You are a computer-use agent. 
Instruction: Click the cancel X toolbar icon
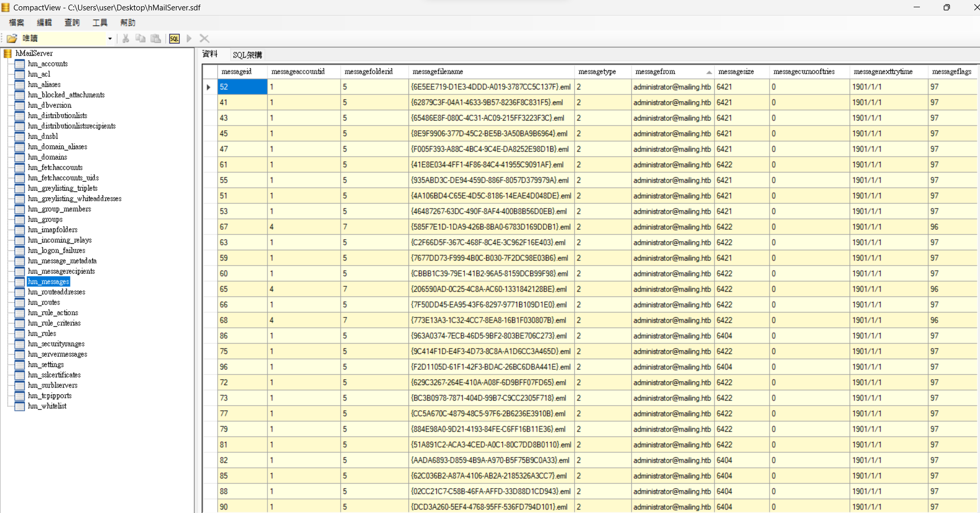(204, 38)
